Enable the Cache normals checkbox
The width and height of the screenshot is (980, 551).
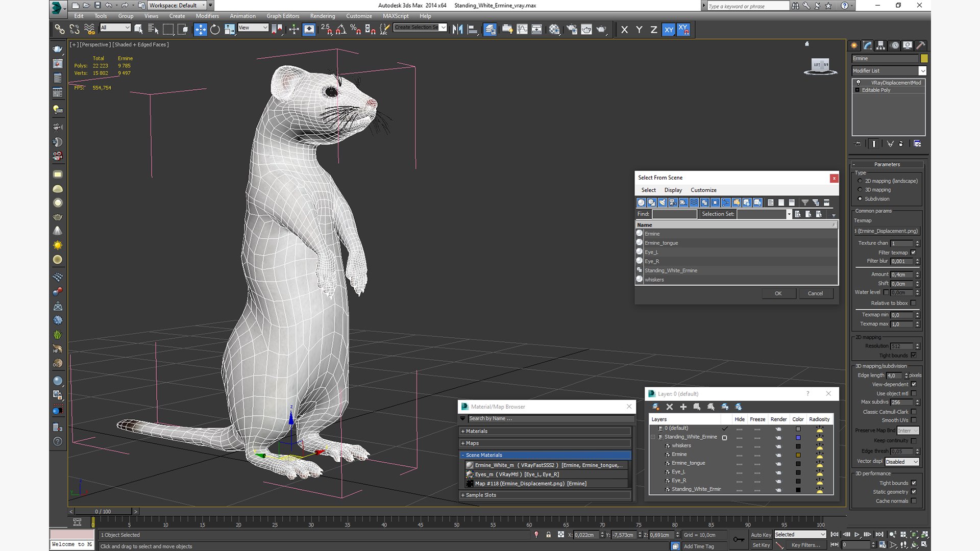pos(914,501)
